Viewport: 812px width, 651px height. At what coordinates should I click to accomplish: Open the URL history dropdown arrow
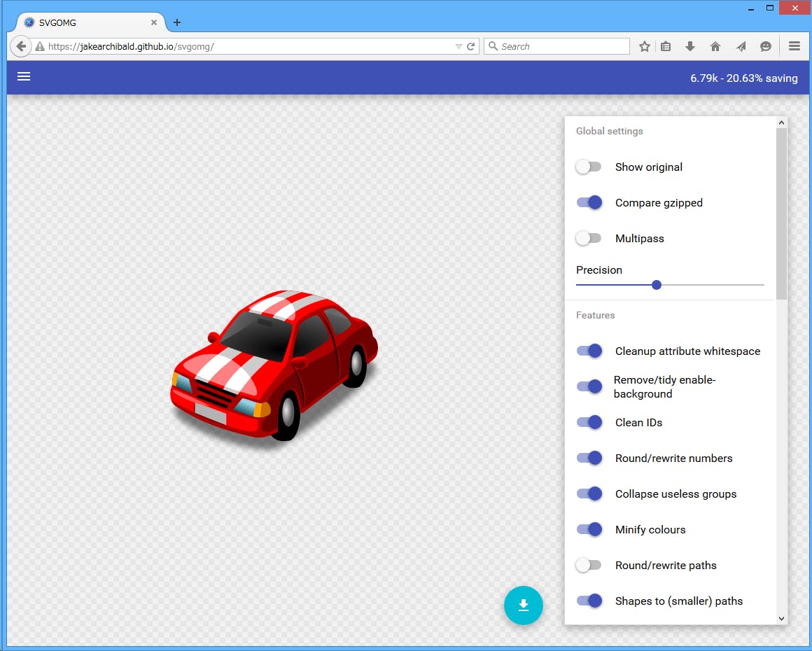pos(458,46)
